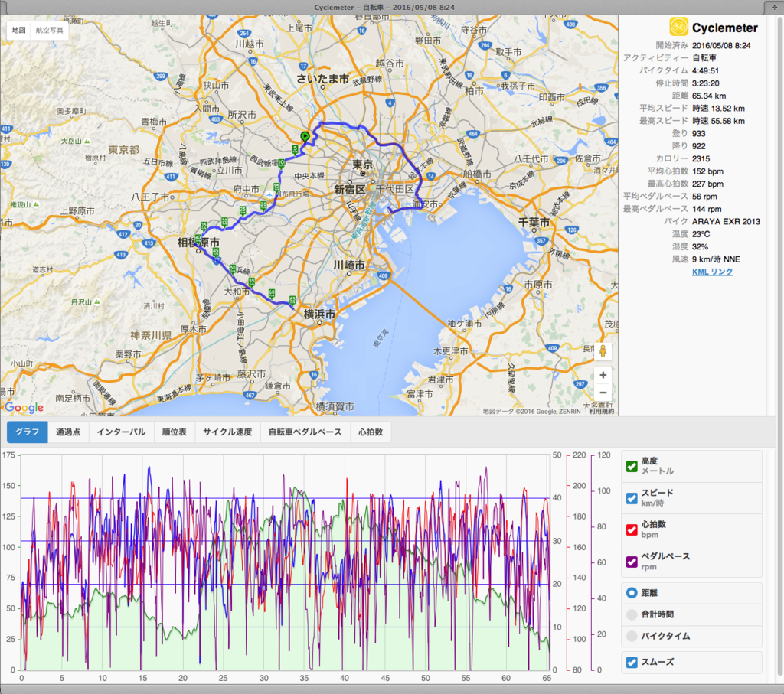Click the Google logo on the map

point(24,407)
